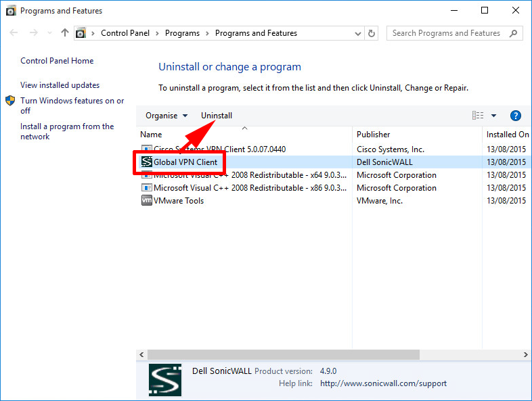Click the Control Panel icon in address bar
Screen dimensions: 532x401
[x=81, y=33]
